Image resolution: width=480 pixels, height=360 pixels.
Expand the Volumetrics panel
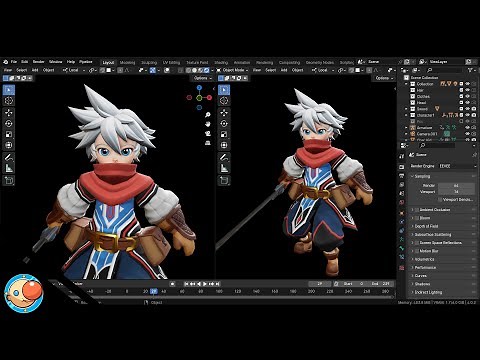pyautogui.click(x=412, y=259)
